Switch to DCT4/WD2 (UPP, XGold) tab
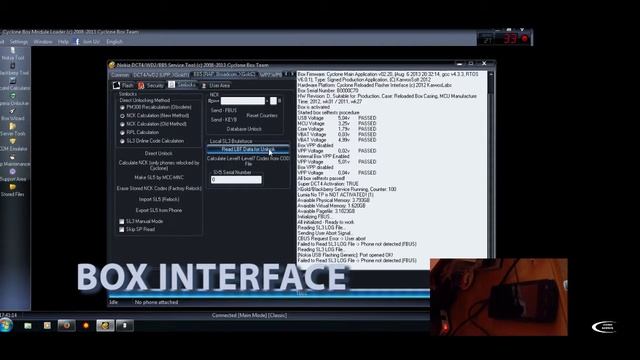Viewport: 640px width, 360px height. (x=160, y=75)
